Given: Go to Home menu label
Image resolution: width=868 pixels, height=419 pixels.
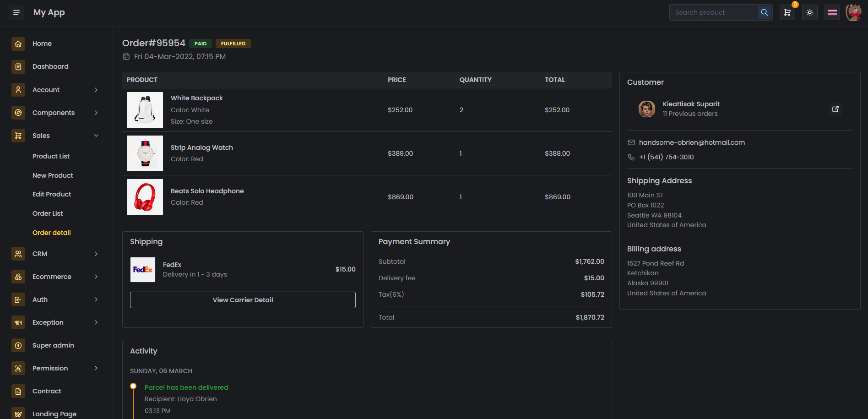Looking at the screenshot, I should (x=42, y=44).
